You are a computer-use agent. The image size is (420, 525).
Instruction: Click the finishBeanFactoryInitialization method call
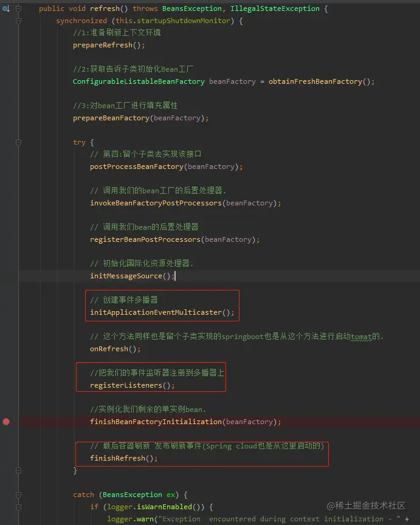pos(156,422)
